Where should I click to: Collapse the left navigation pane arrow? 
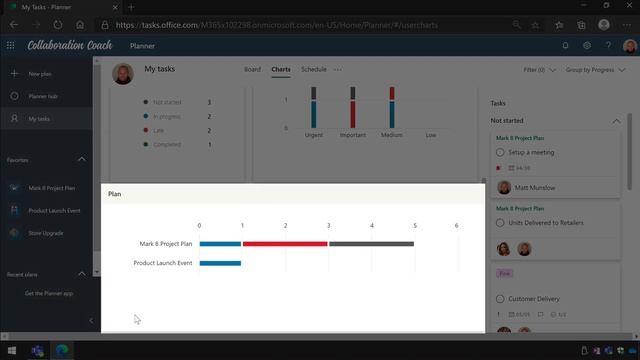tap(91, 320)
